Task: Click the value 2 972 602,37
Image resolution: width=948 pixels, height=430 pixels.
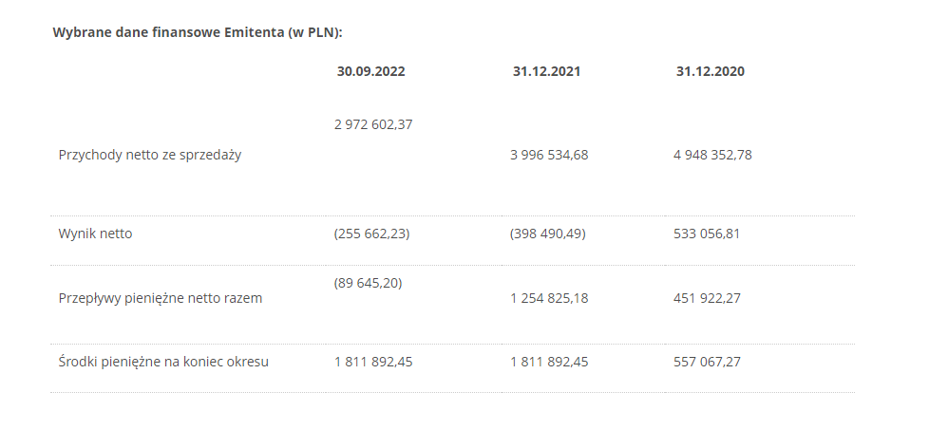Action: tap(373, 125)
